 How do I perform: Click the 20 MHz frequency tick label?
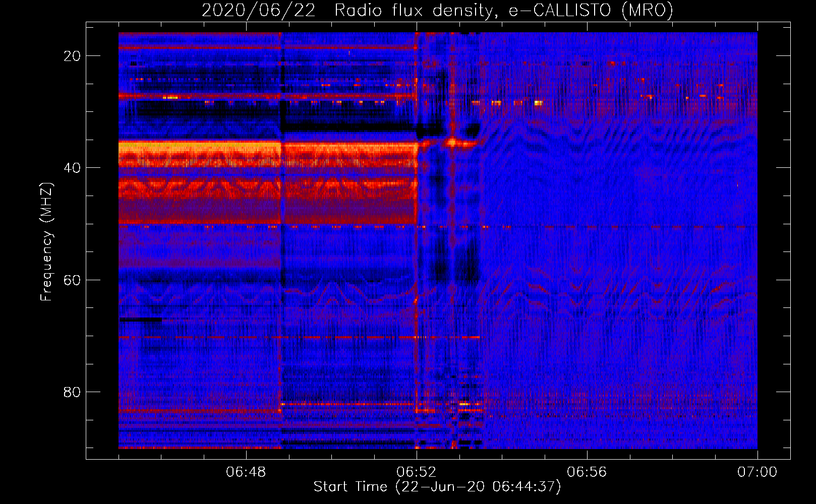[73, 56]
